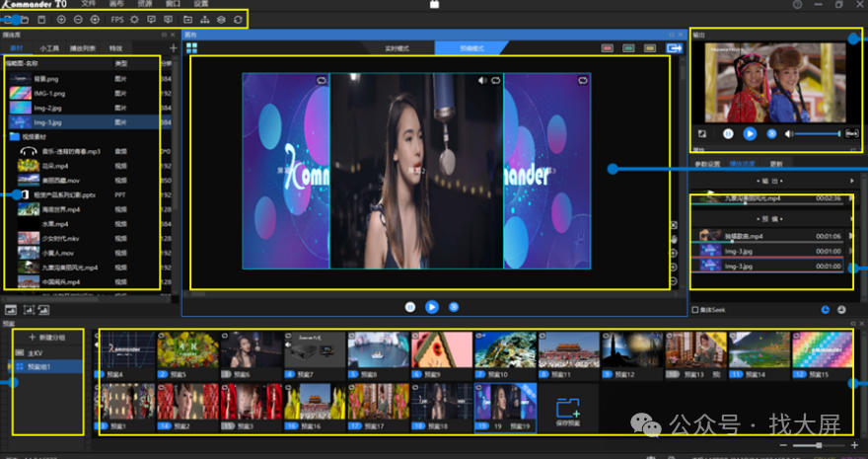The width and height of the screenshot is (868, 459).
Task: Open the 文件 menu
Action: 89,4
